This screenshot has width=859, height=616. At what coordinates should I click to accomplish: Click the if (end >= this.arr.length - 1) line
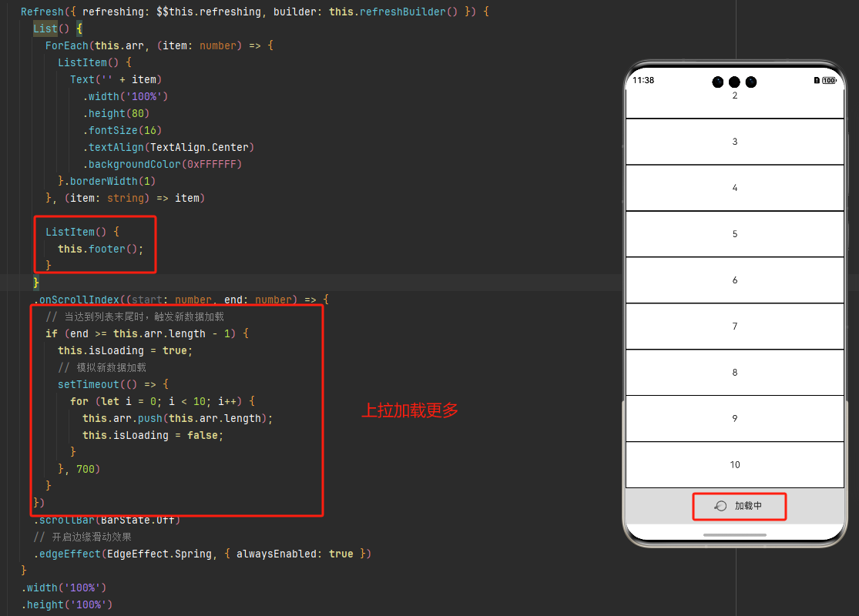point(147,333)
